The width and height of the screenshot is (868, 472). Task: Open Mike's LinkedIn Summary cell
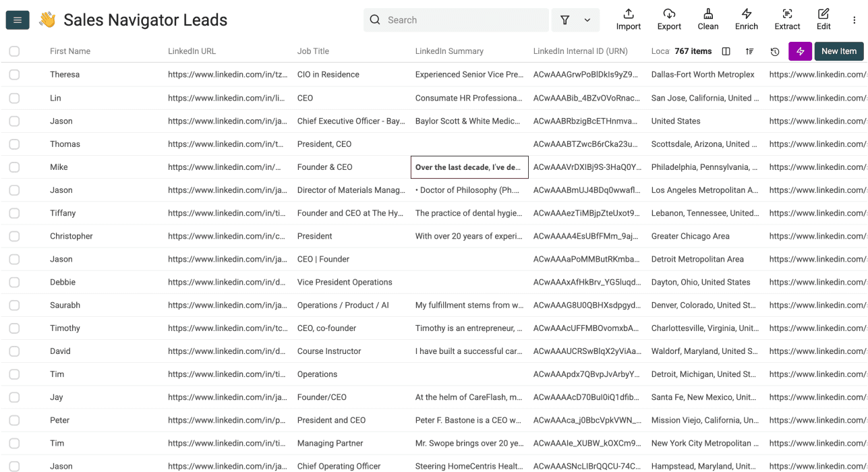click(469, 167)
